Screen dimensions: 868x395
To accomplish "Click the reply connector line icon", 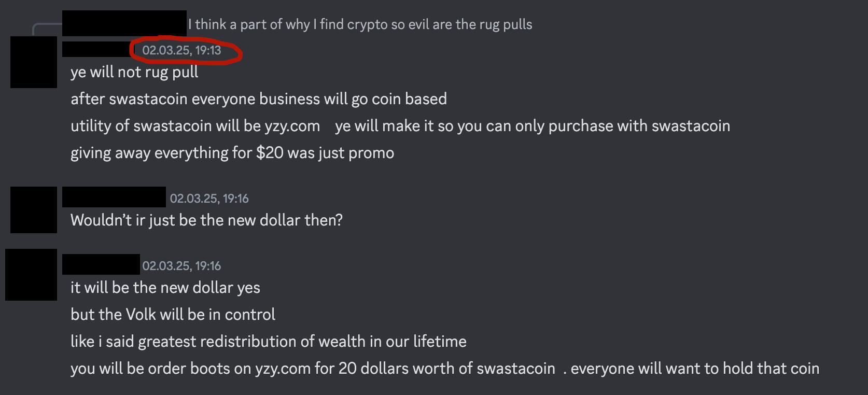I will pyautogui.click(x=46, y=28).
